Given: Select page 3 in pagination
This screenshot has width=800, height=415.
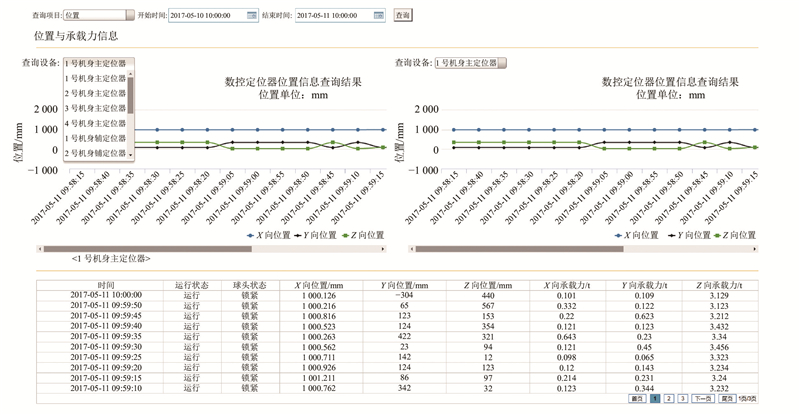Looking at the screenshot, I should point(683,399).
